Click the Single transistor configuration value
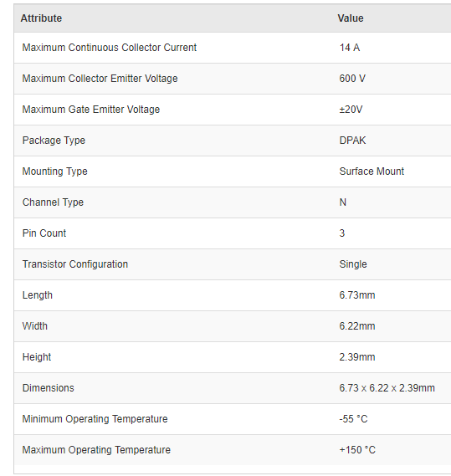This screenshot has width=451, height=476. 353,264
